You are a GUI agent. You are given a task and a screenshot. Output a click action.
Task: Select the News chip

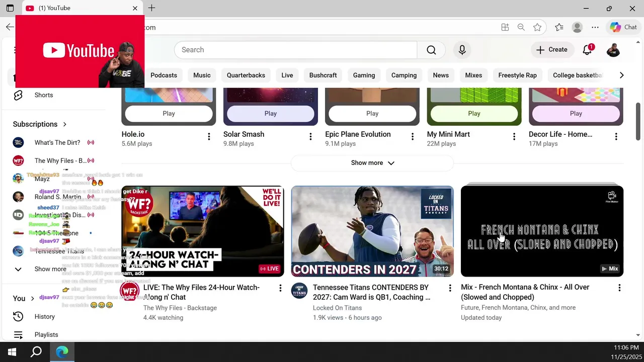coord(441,75)
